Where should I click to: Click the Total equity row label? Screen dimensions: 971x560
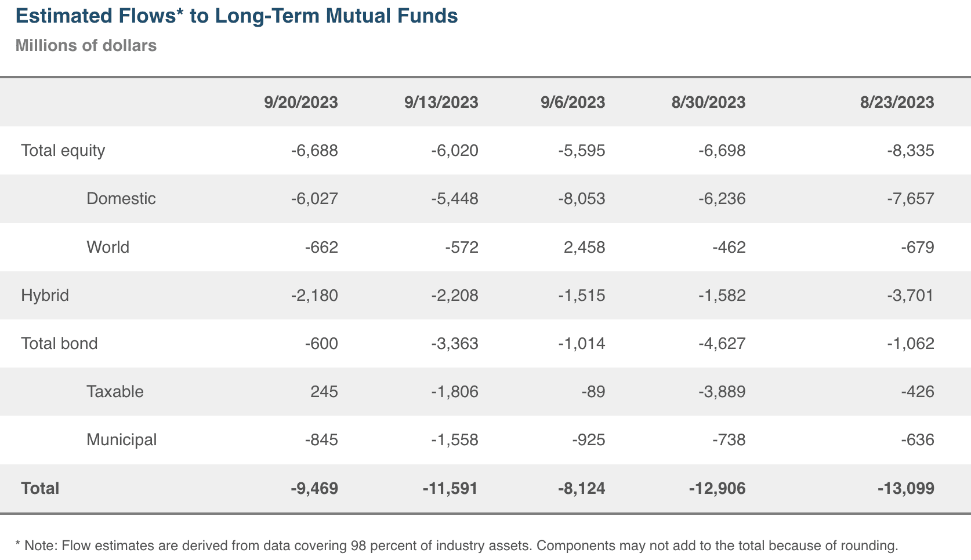(63, 151)
